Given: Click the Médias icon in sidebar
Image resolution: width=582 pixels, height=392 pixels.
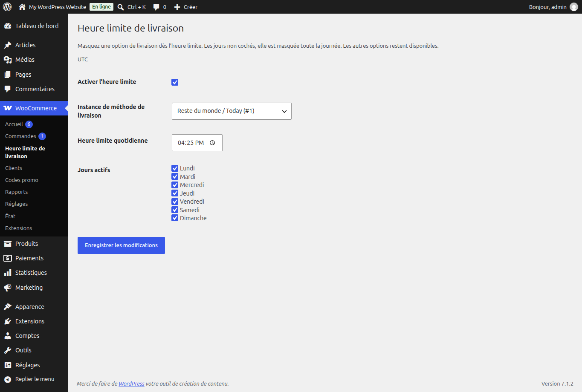Looking at the screenshot, I should (x=8, y=60).
